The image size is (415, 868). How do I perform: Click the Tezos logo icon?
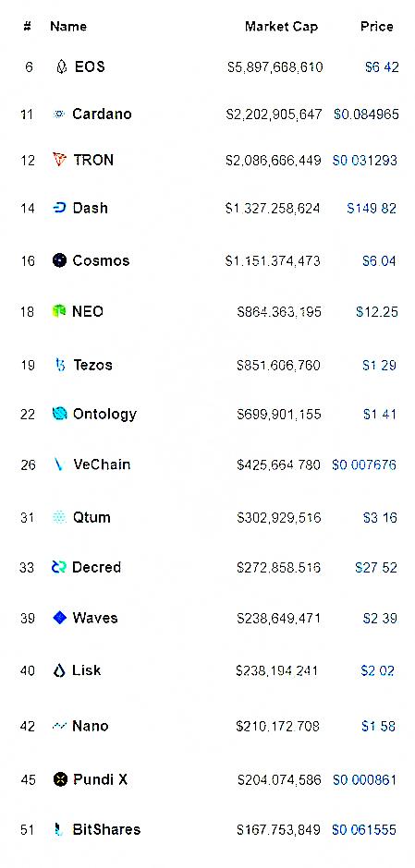point(61,365)
